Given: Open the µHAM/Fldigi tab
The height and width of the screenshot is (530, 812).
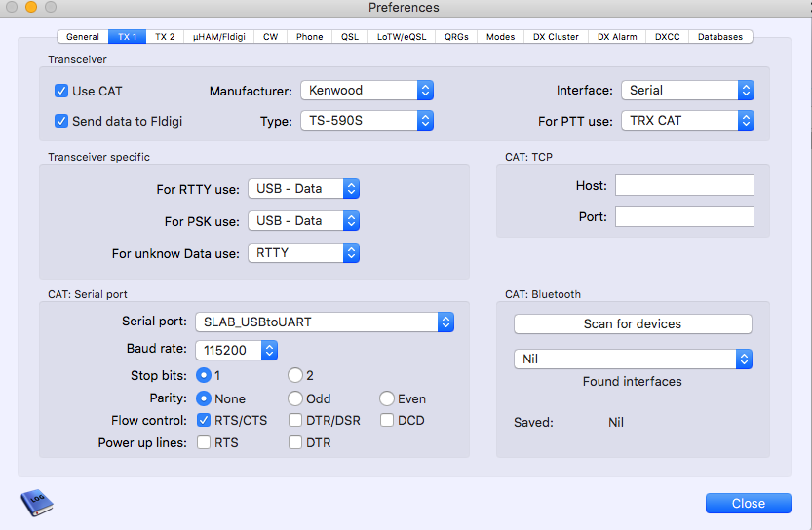Looking at the screenshot, I should click(x=219, y=37).
